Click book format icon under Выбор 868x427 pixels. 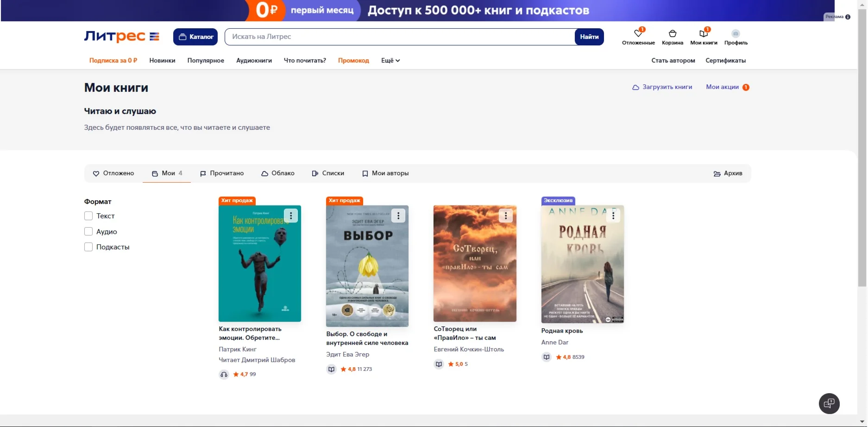click(x=331, y=370)
